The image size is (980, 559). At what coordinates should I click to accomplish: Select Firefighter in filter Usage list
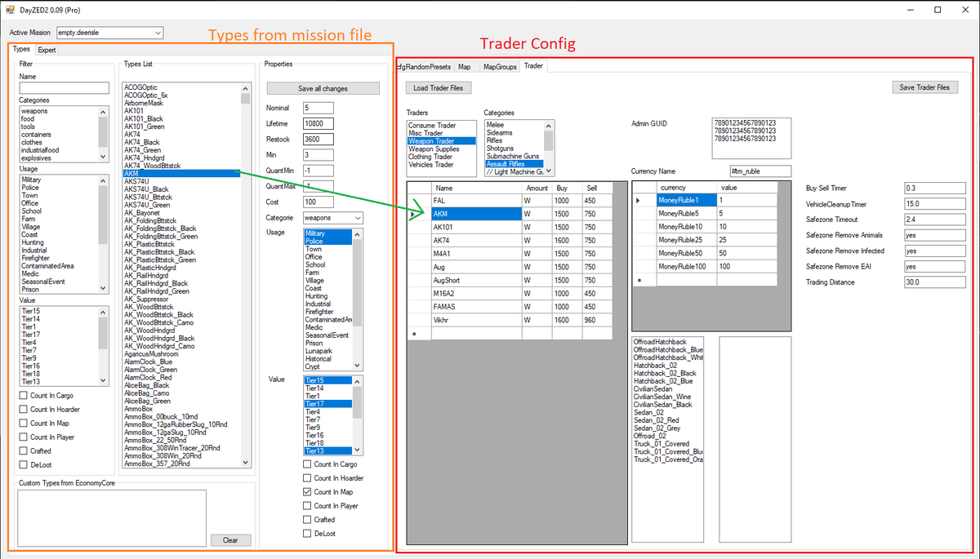click(36, 258)
